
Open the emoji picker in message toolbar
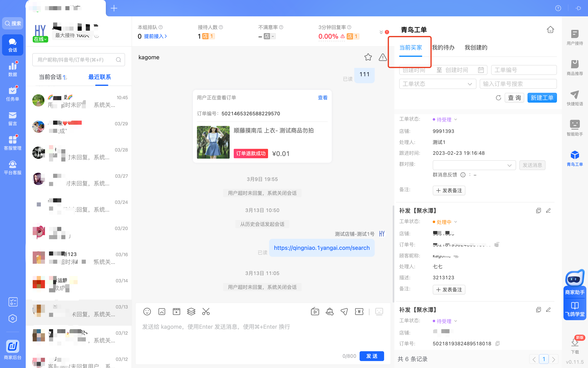pyautogui.click(x=147, y=312)
